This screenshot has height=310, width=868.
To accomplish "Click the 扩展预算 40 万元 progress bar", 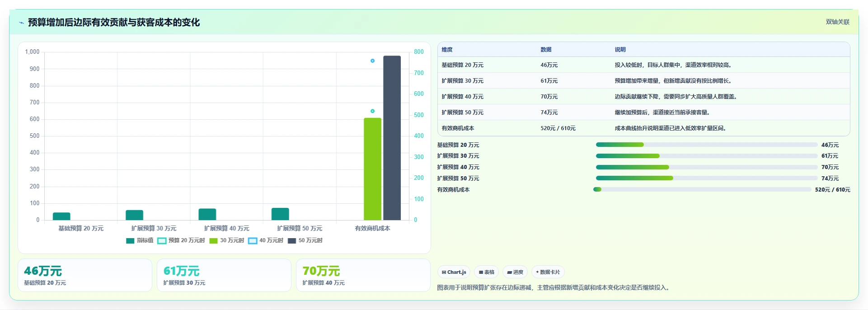I will click(707, 167).
